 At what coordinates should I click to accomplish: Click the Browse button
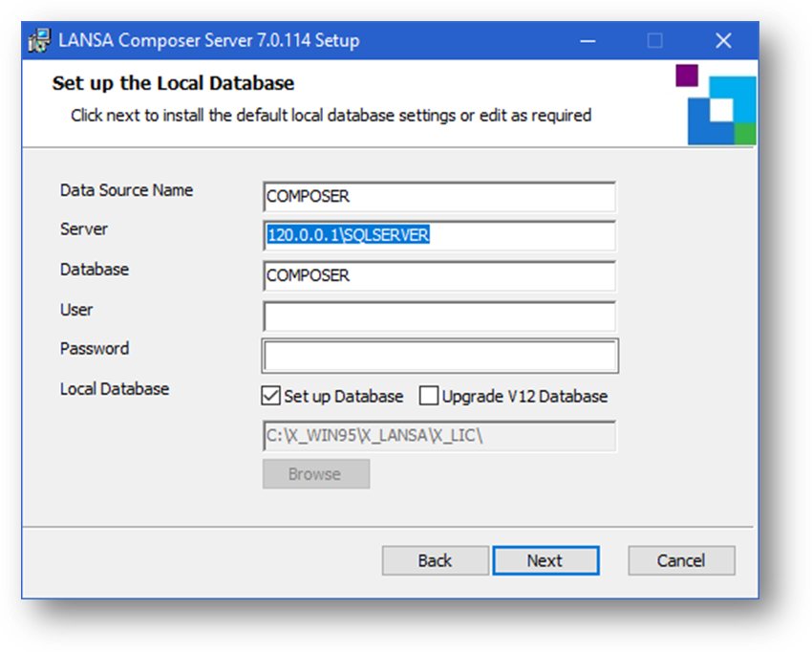point(316,474)
